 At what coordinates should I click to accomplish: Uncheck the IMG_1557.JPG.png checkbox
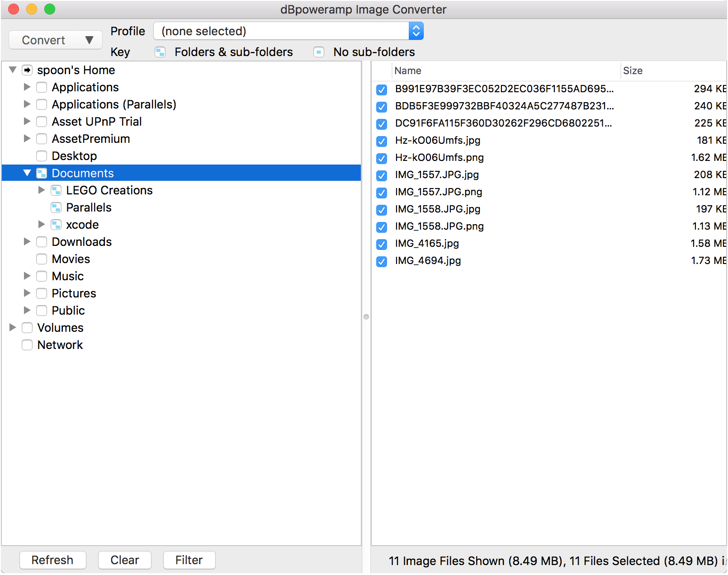click(x=382, y=193)
